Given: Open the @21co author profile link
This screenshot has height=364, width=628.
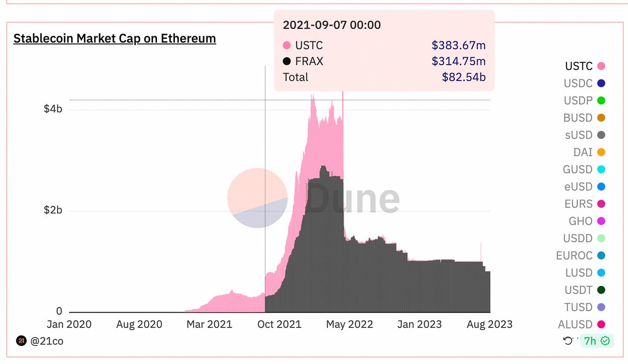Looking at the screenshot, I should 47,341.
